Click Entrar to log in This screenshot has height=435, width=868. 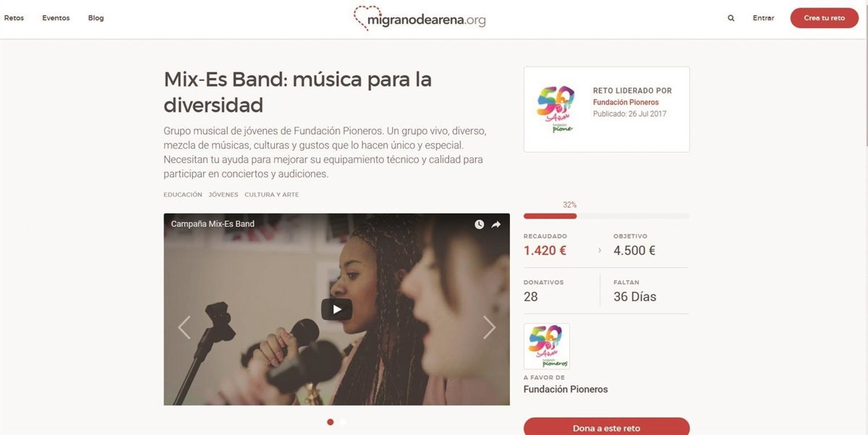(x=763, y=18)
